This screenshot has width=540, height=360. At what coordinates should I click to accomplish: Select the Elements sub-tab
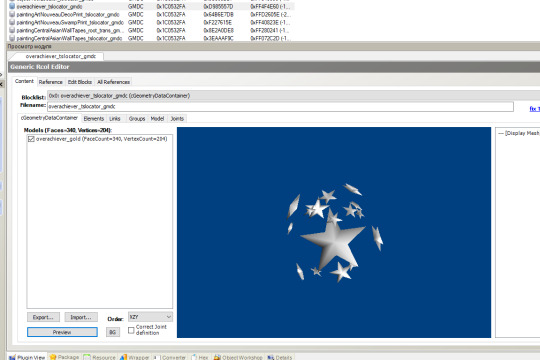(x=94, y=119)
